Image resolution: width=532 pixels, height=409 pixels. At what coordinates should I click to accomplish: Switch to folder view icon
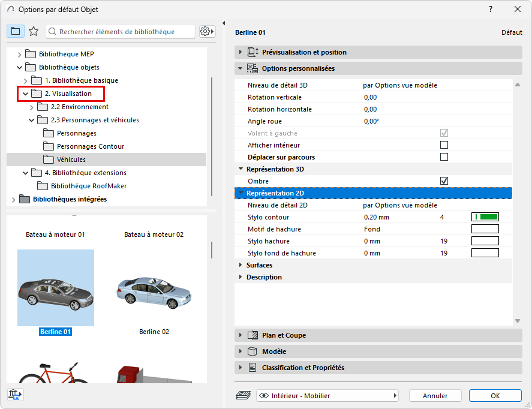click(16, 31)
